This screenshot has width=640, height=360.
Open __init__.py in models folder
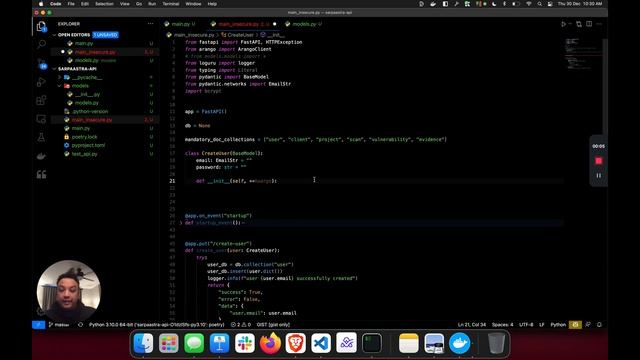[87, 94]
